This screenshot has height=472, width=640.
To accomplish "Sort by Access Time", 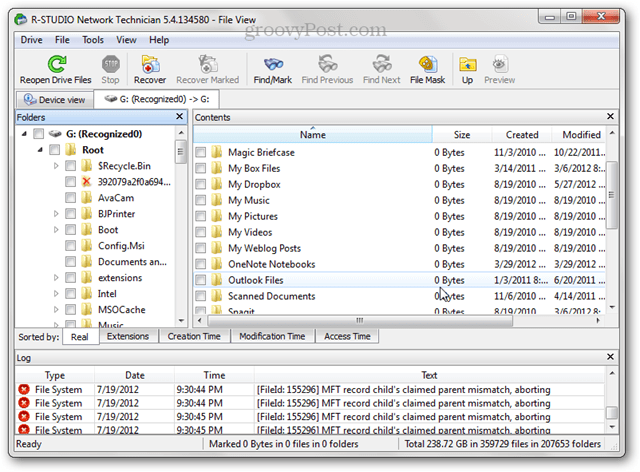I will coord(347,336).
